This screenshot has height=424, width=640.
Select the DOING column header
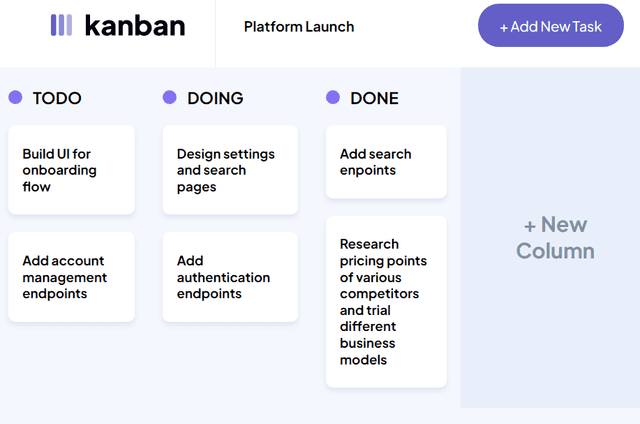coord(215,98)
